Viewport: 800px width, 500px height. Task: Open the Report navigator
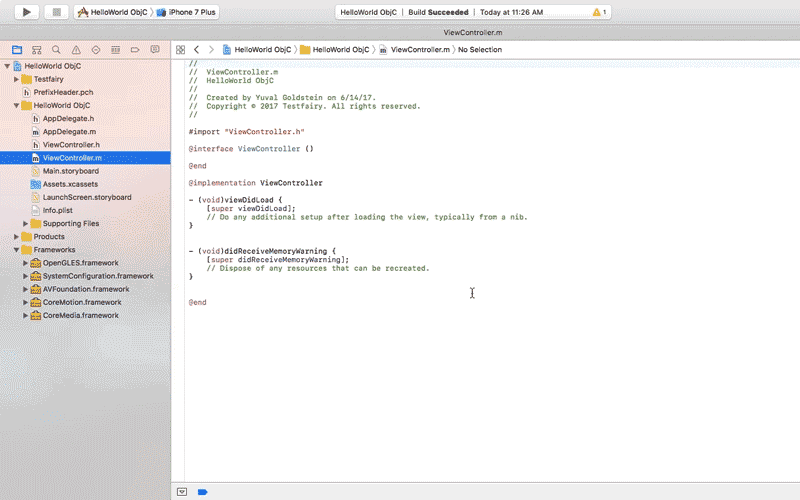(x=155, y=49)
